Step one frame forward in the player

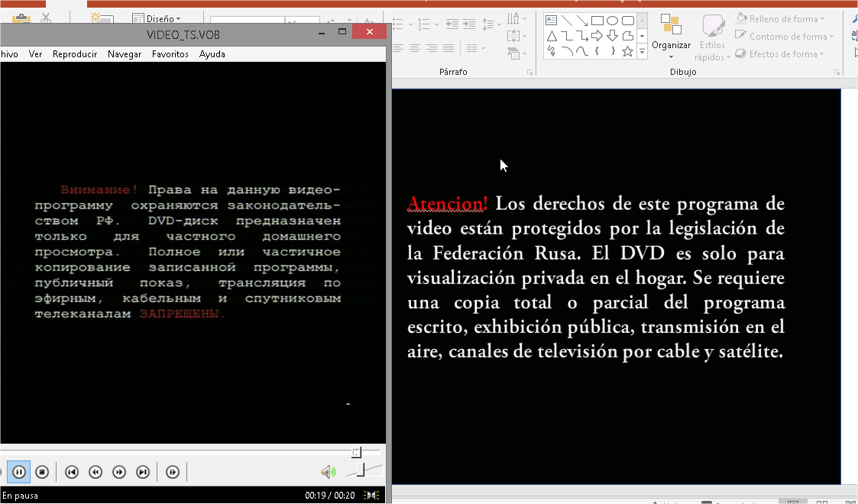(x=173, y=472)
